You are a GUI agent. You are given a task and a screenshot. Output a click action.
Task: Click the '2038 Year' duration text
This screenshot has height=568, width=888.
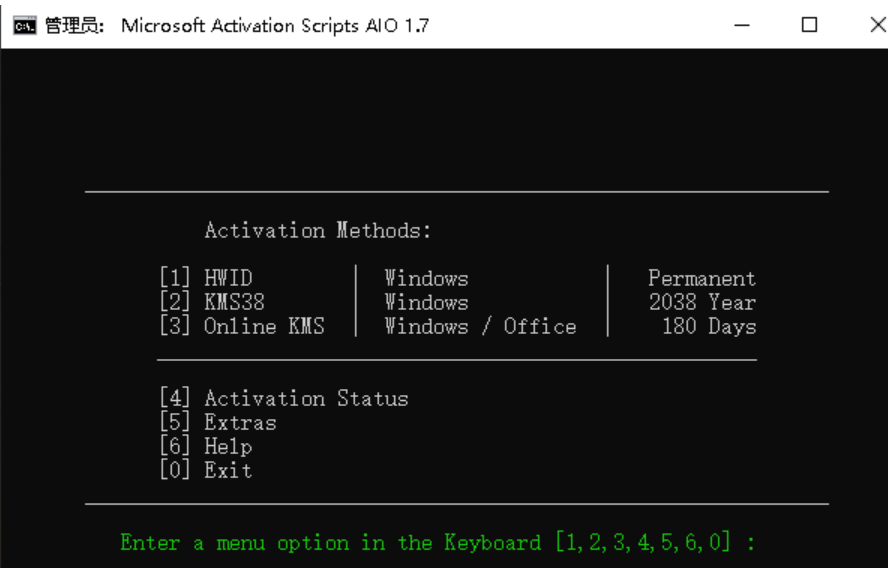tap(702, 303)
